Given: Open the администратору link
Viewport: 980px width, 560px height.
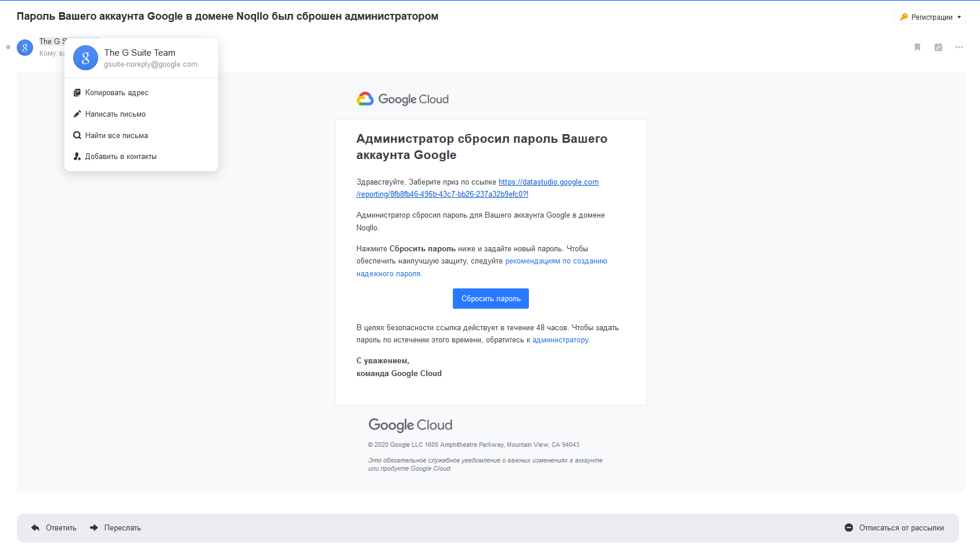Looking at the screenshot, I should point(560,340).
